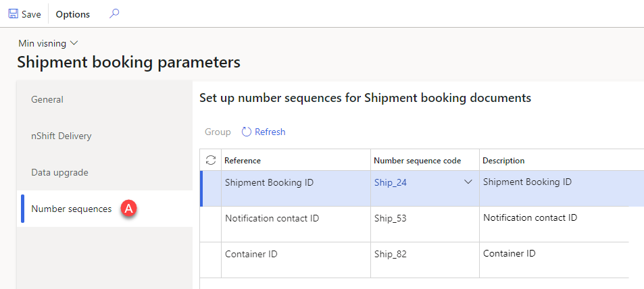Click the Save floppy disk icon
Screen dimensions: 644x289
click(13, 14)
